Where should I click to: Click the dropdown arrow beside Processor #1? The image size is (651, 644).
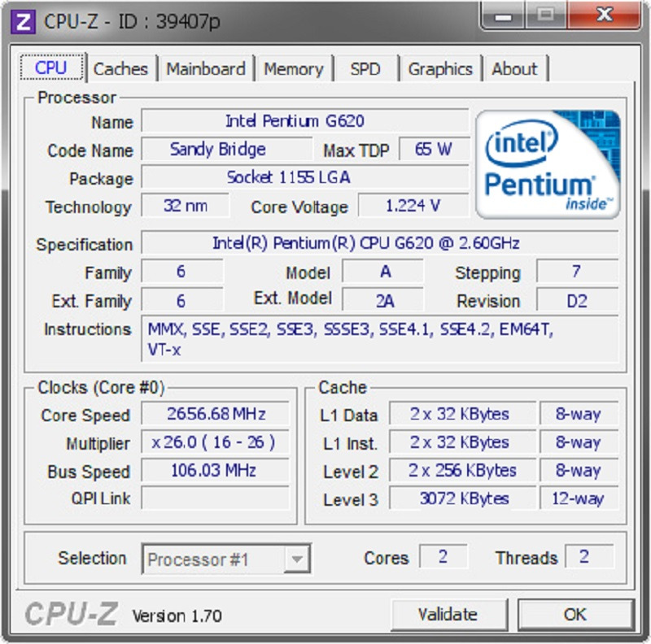point(298,559)
